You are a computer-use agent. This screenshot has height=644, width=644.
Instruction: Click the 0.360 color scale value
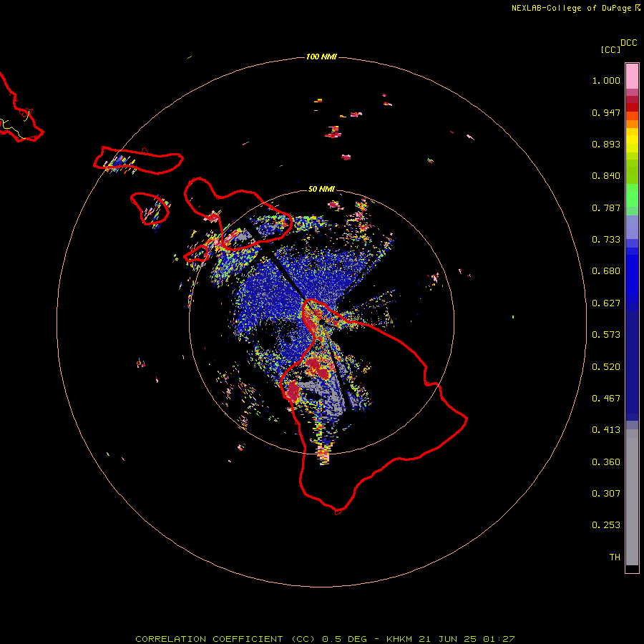[x=606, y=462]
